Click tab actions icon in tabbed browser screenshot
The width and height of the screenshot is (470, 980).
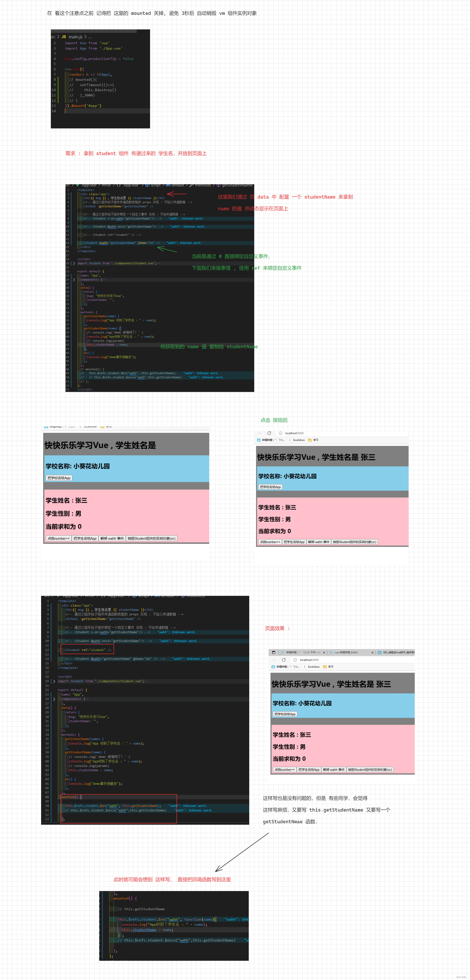tap(274, 652)
